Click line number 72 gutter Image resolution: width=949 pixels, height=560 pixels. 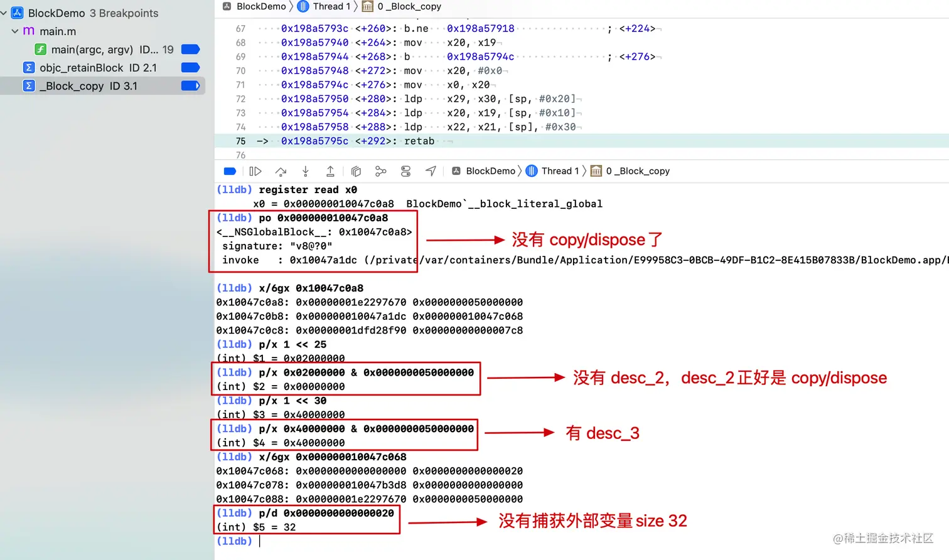(240, 99)
